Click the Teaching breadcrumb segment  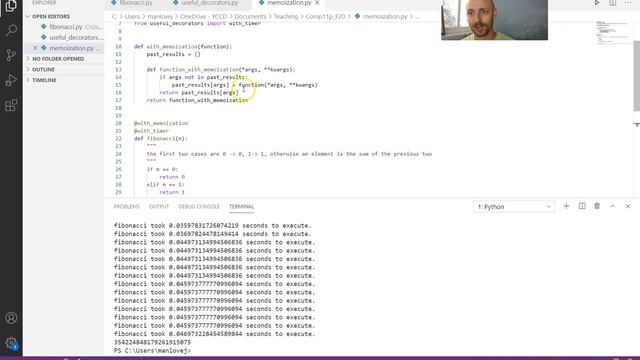coord(286,16)
